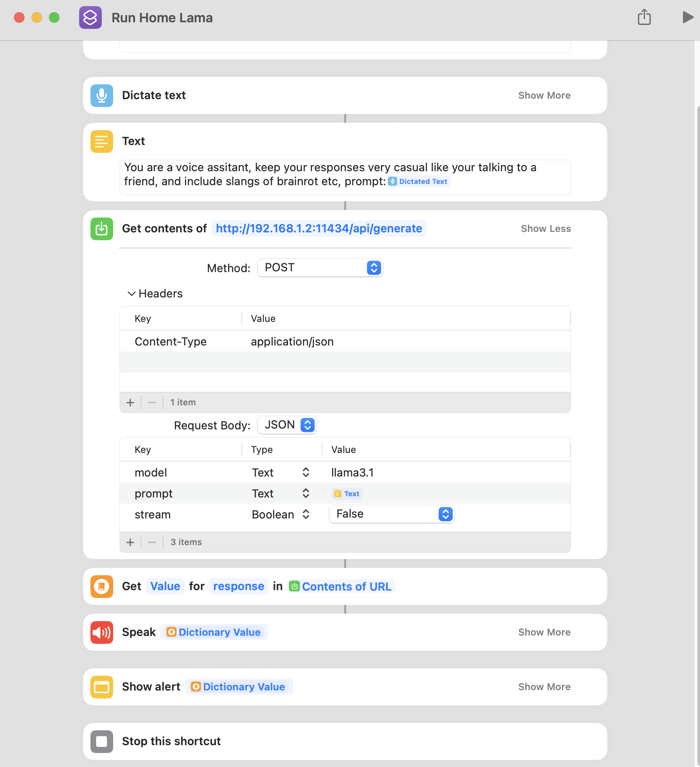Image resolution: width=700 pixels, height=767 pixels.
Task: Click the orange Get Dictionary Value icon
Action: 102,587
